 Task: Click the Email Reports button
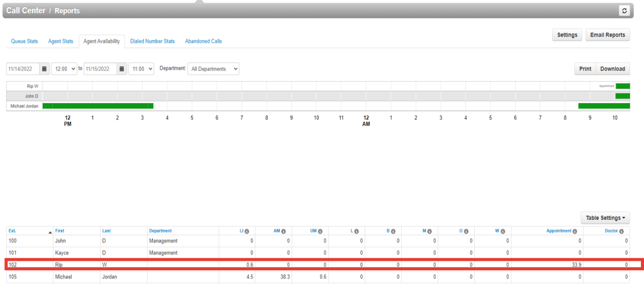pyautogui.click(x=608, y=35)
